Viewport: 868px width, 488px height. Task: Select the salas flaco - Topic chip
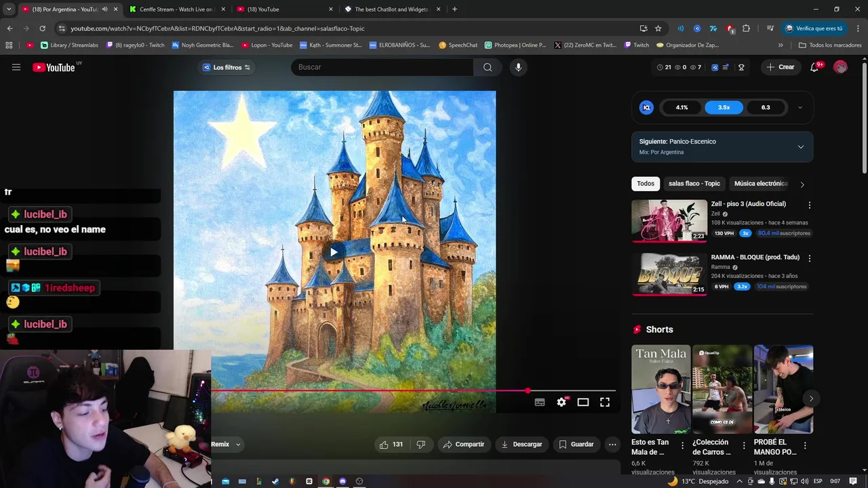point(694,184)
